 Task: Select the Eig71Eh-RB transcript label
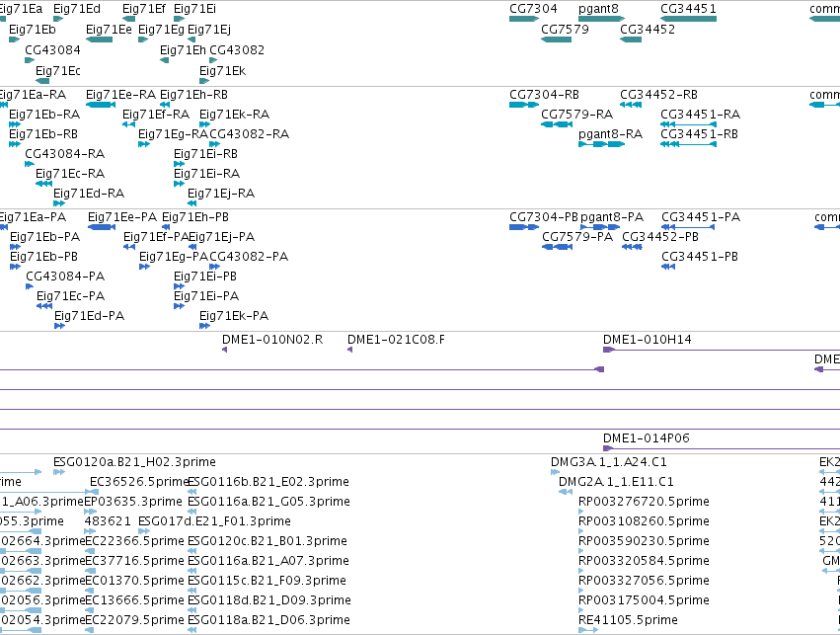193,95
